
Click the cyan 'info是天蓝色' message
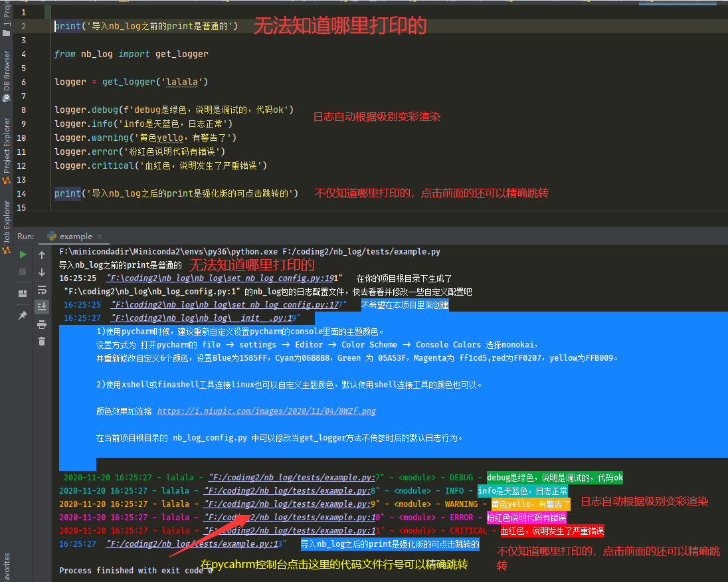[523, 491]
